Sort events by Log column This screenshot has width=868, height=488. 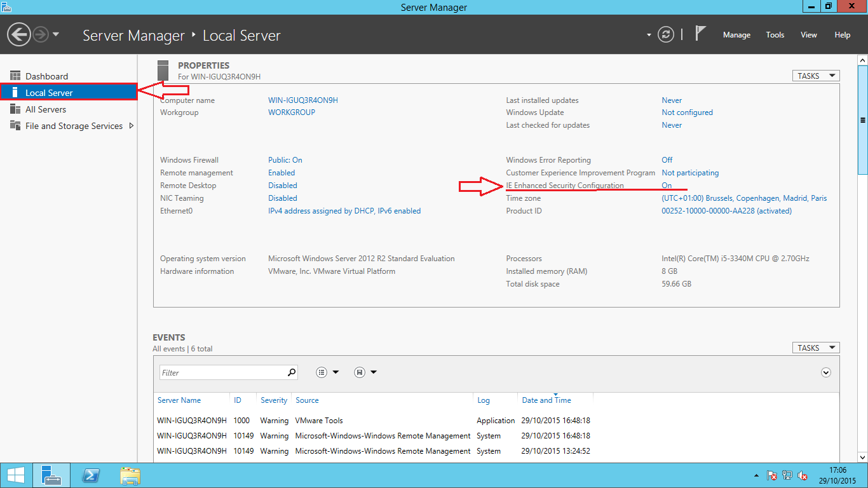tap(484, 400)
